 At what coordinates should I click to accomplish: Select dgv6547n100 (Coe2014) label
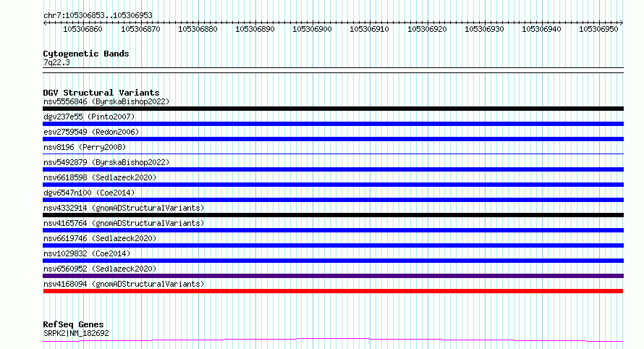(89, 193)
